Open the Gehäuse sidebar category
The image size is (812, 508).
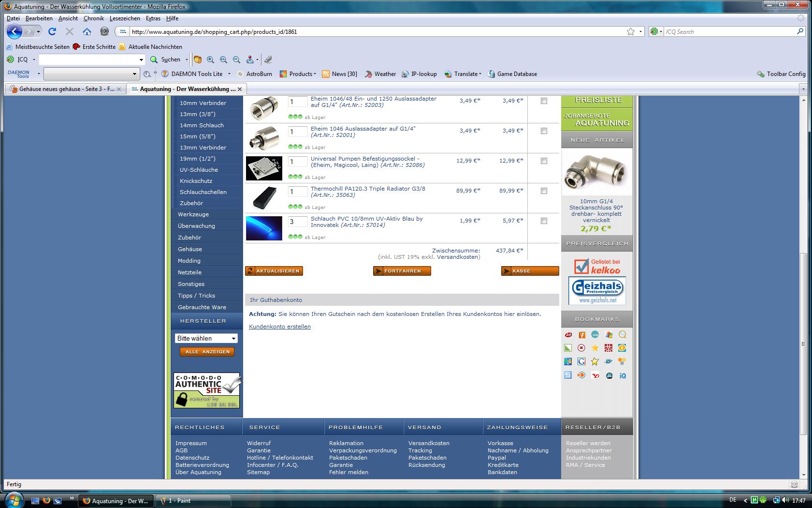190,249
